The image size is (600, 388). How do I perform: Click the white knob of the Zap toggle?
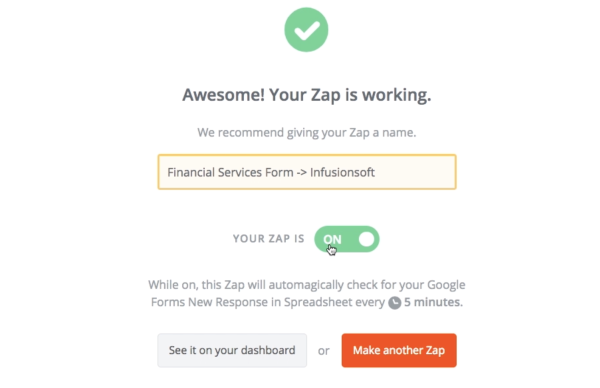click(367, 239)
